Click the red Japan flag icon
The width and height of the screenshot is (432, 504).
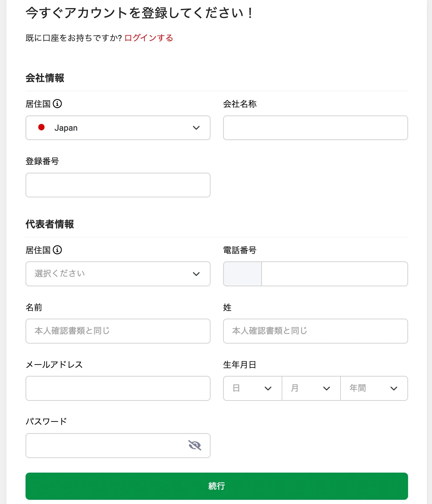[41, 127]
